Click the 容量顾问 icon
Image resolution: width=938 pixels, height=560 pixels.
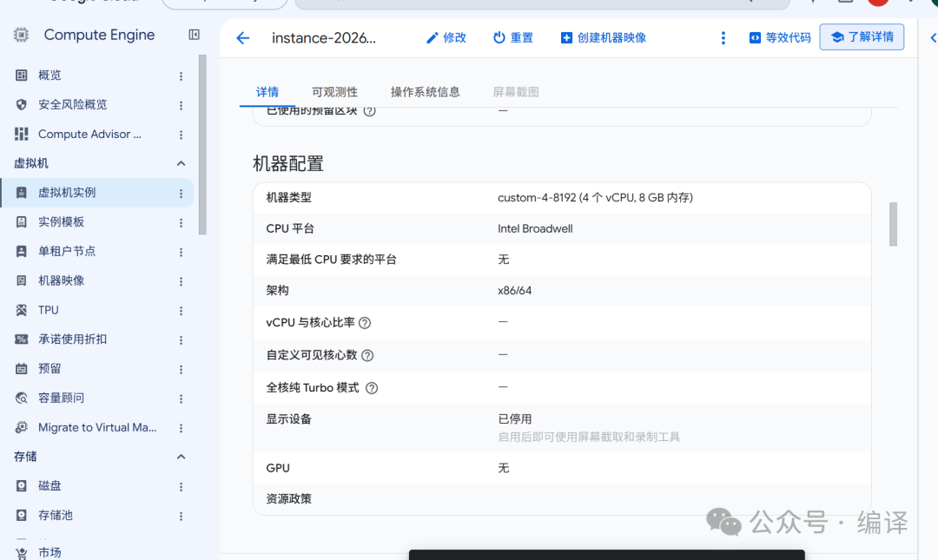[22, 398]
